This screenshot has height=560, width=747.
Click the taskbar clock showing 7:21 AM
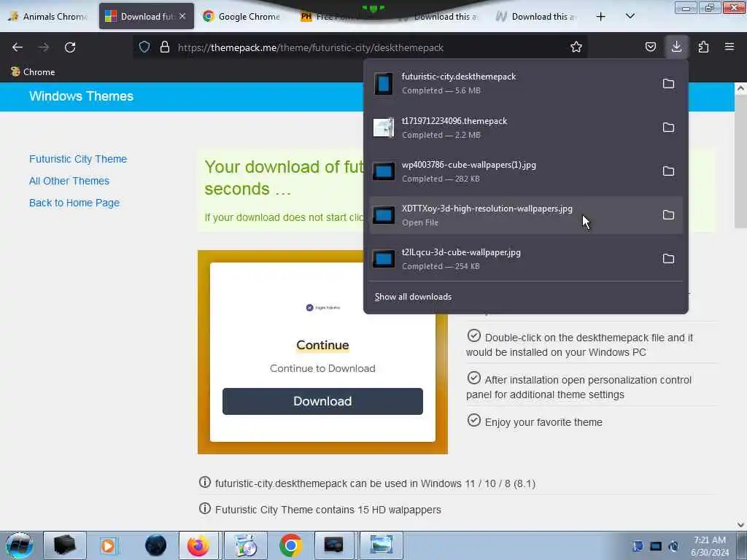pos(709,546)
